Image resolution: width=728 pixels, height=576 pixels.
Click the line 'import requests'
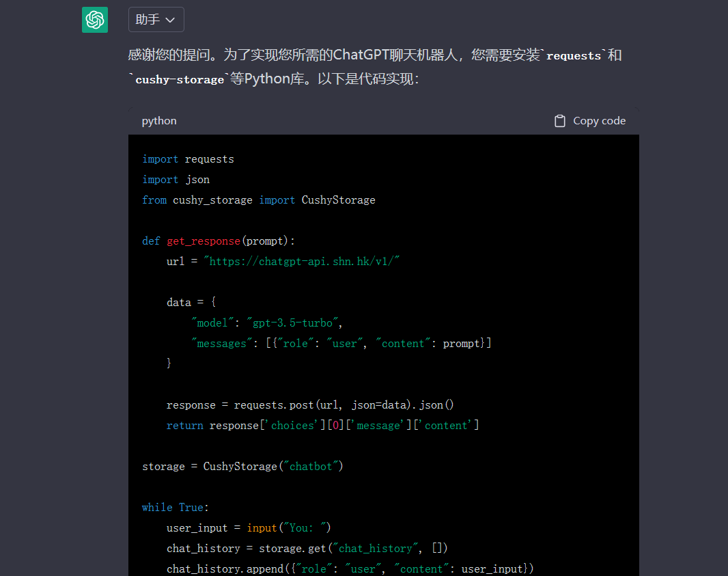188,159
